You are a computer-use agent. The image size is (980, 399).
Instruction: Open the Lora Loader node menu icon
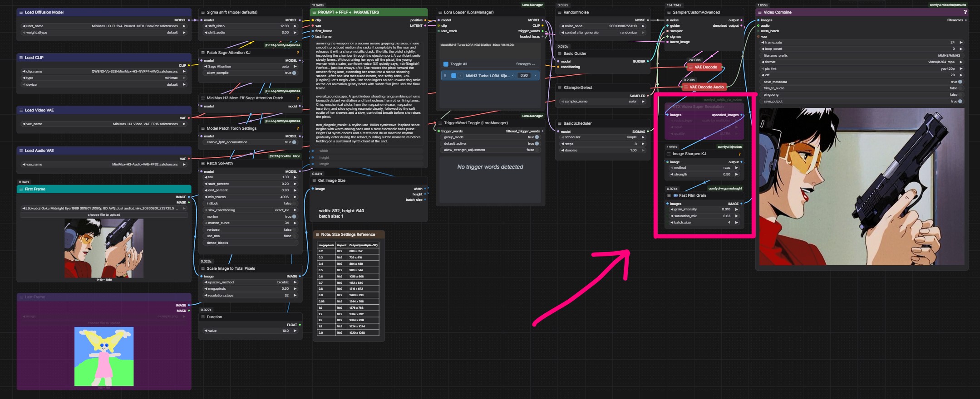tap(440, 12)
